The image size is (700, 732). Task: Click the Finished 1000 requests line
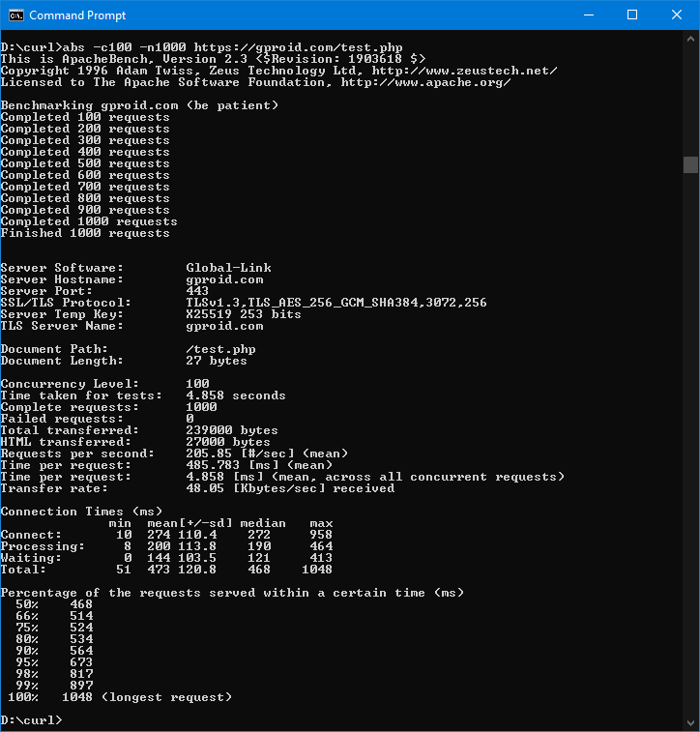(x=85, y=233)
